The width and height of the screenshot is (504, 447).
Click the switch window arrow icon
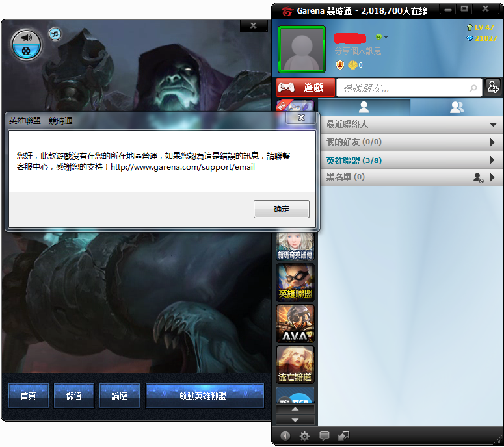(x=343, y=436)
